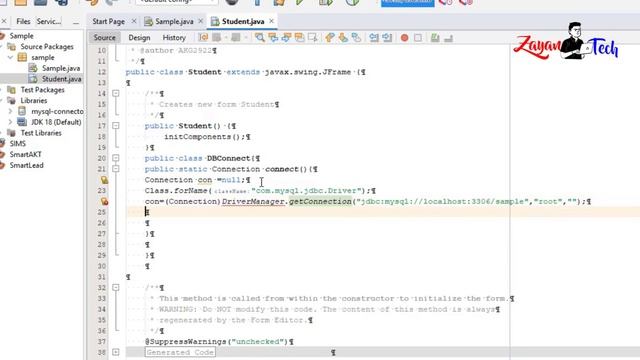640x360 pixels.
Task: Click line number 25 in gutter
Action: click(x=101, y=212)
